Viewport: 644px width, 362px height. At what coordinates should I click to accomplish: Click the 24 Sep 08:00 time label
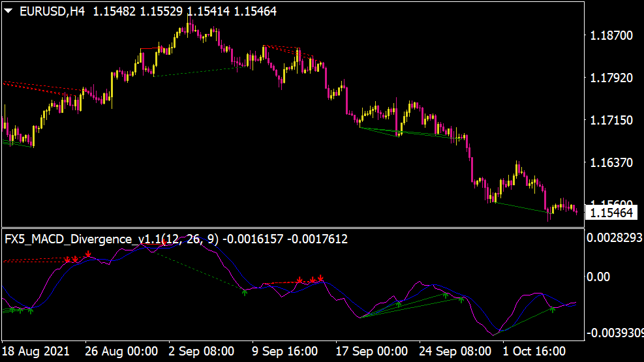455,352
